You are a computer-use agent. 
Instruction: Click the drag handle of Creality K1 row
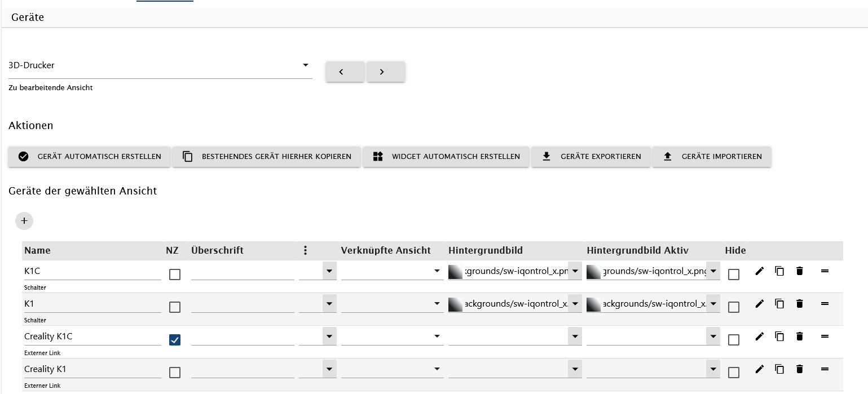(825, 369)
